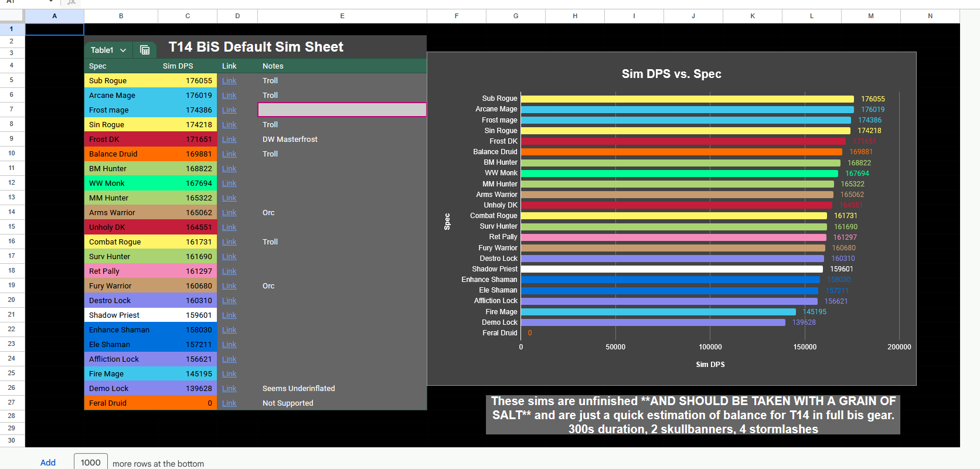Select the empty Notes cell for Frost mage
Viewport: 980px width, 469px height.
click(x=342, y=110)
